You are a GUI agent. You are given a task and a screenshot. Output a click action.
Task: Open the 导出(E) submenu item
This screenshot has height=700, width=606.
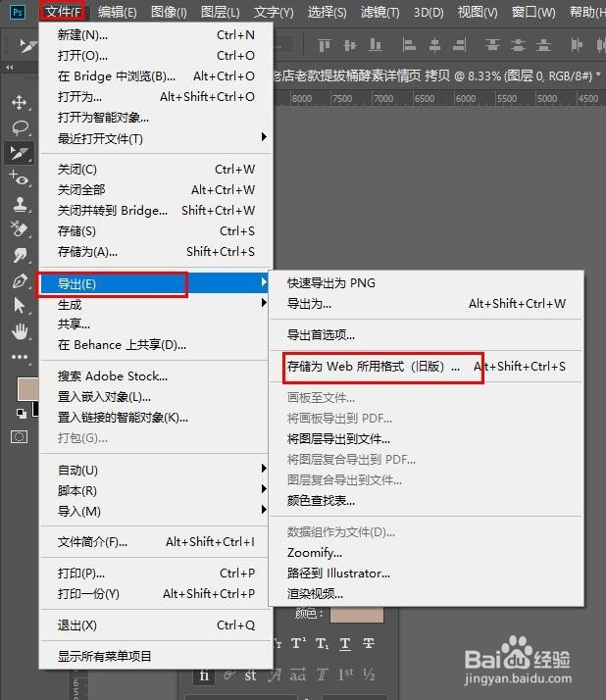154,283
